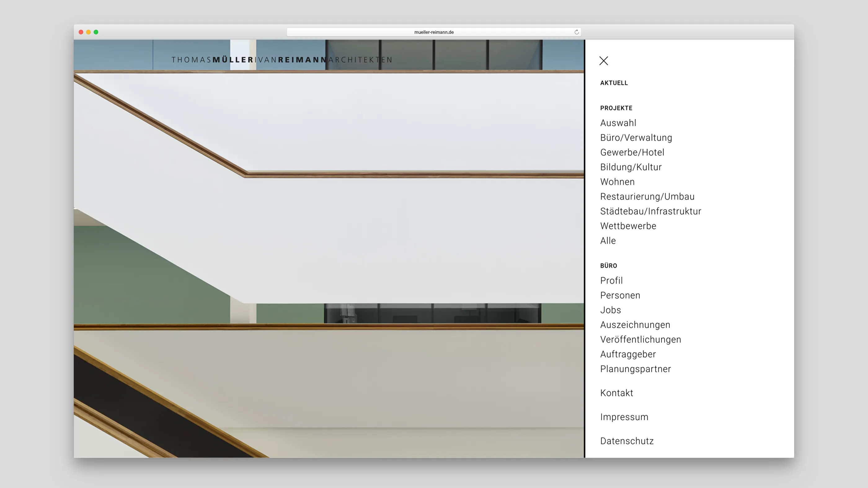
Task: Click the Thomas Müller Ivan Reimann Architekten logo
Action: pyautogui.click(x=282, y=60)
